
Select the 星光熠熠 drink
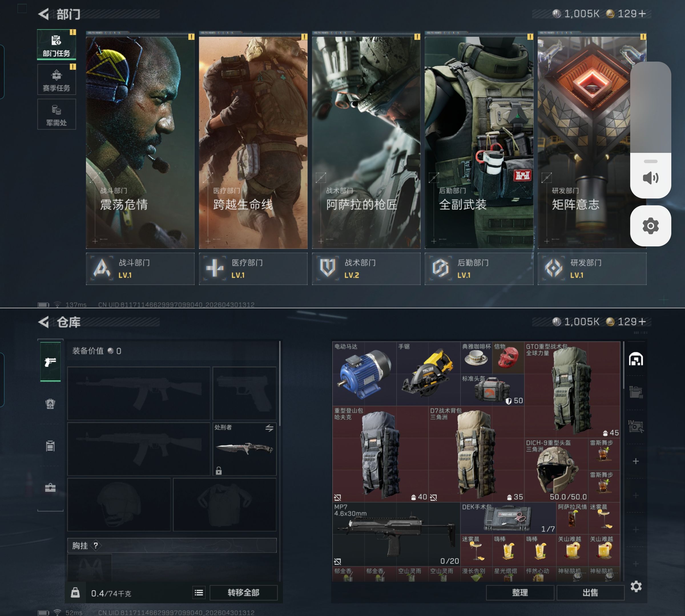[x=508, y=574]
